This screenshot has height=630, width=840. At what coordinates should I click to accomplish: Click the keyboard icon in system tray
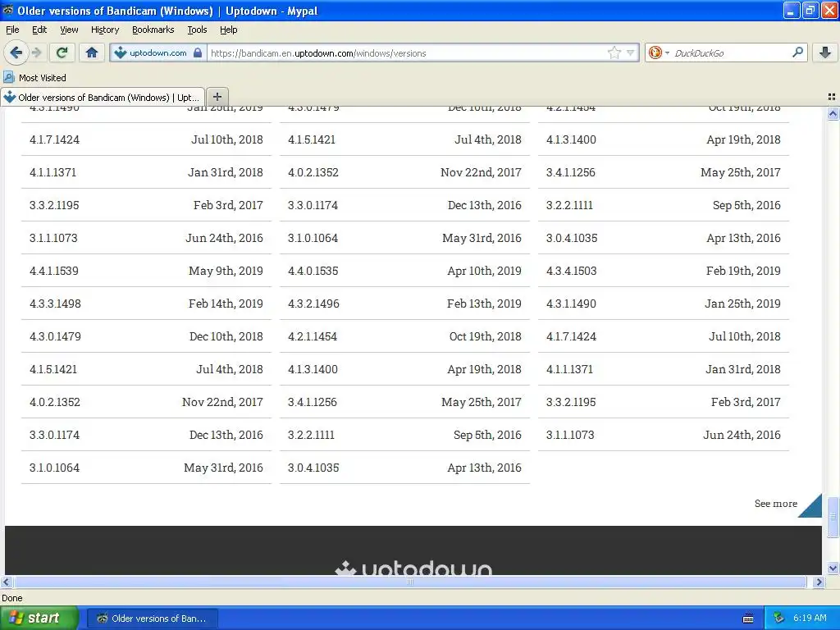pos(748,619)
